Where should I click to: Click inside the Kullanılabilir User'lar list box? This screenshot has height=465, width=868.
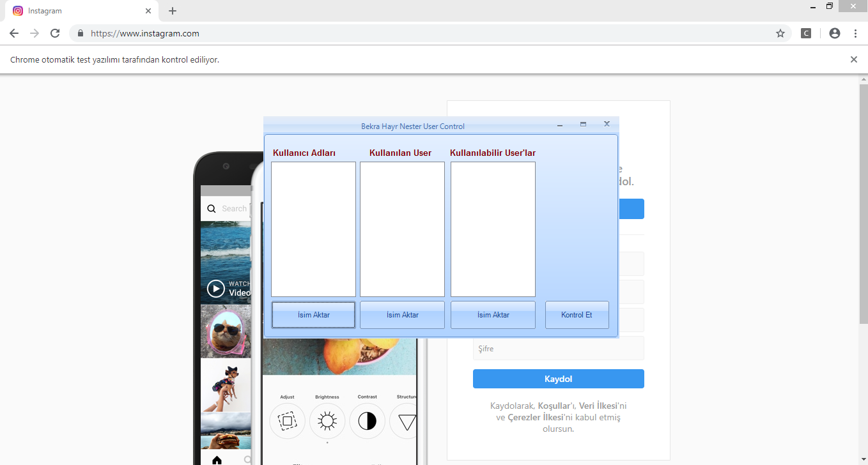[493, 229]
